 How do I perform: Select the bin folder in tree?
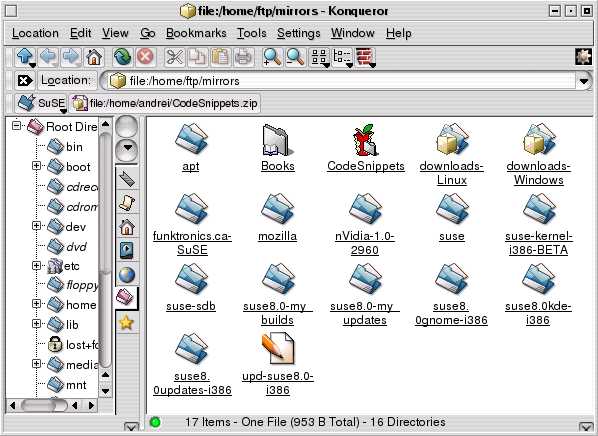[65, 146]
